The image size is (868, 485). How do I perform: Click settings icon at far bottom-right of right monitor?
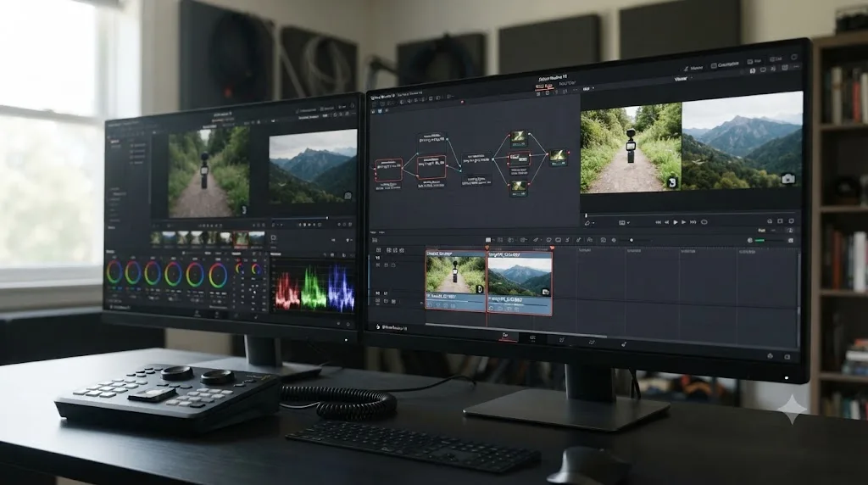(x=787, y=357)
